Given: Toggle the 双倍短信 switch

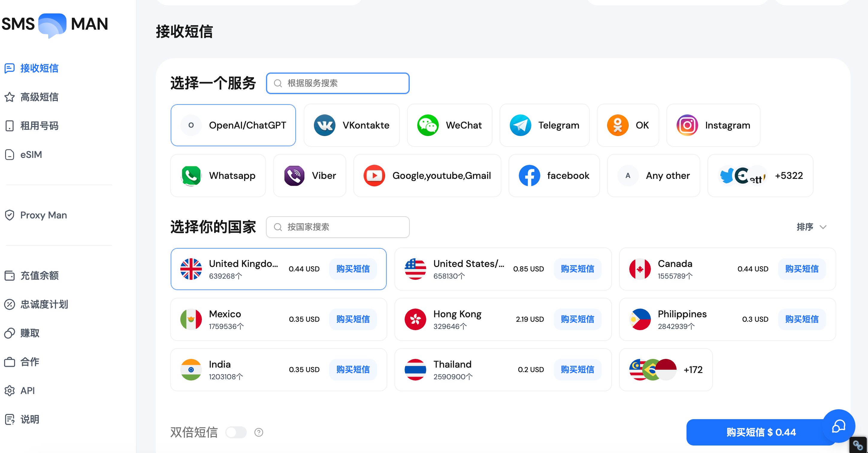Looking at the screenshot, I should (236, 432).
